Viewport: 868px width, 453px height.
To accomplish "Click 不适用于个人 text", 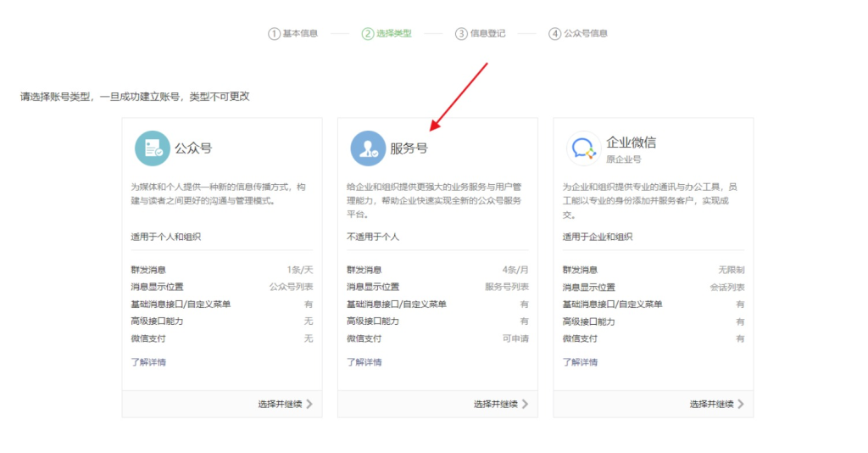I will pos(373,237).
